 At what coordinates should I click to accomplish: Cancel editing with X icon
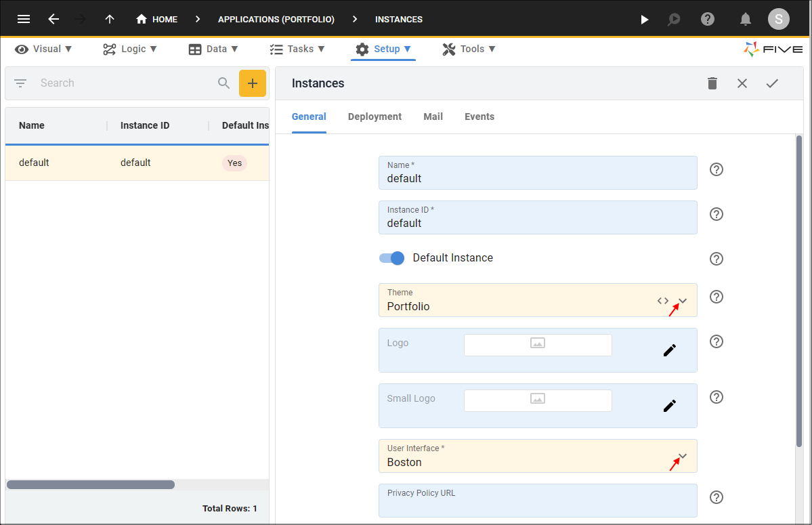point(742,83)
